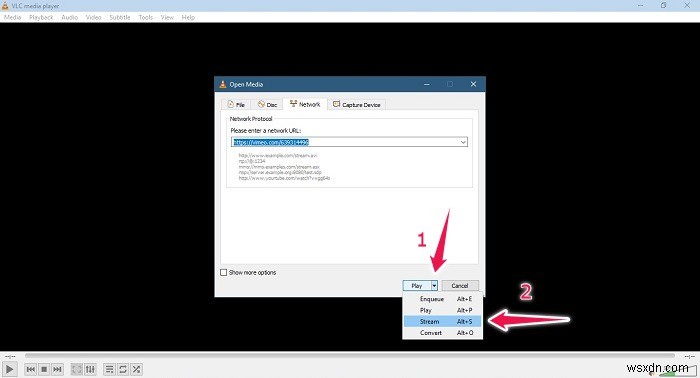Select the Network tab

[x=305, y=104]
